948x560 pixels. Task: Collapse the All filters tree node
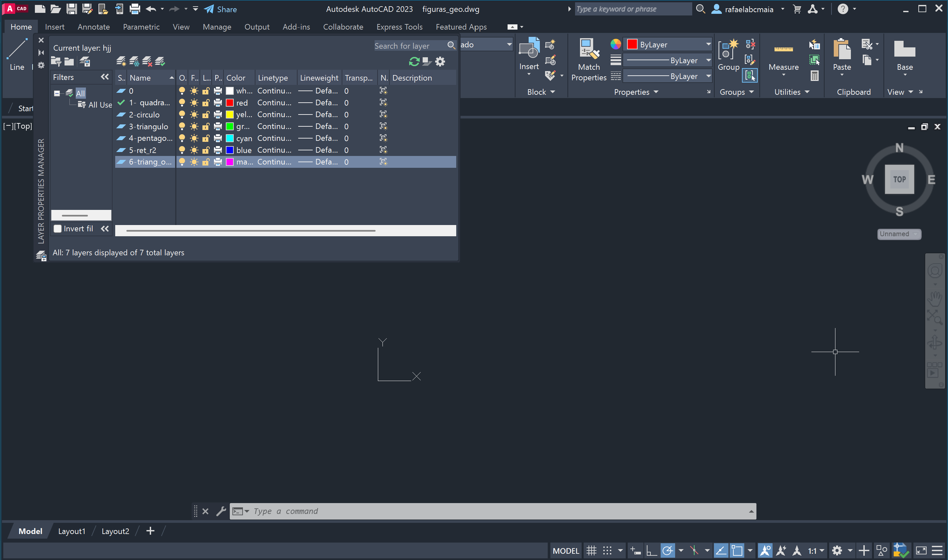(57, 93)
